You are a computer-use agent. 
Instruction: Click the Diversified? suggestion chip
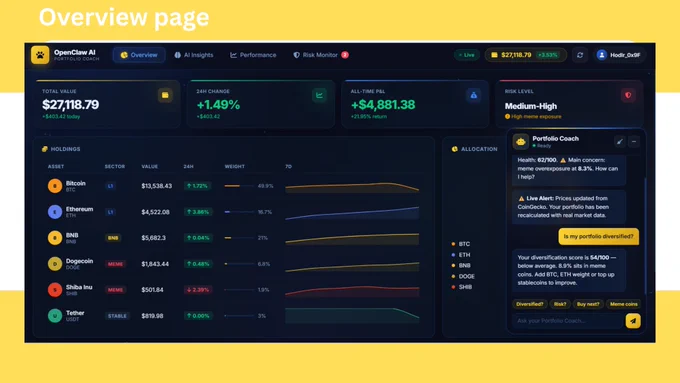(530, 304)
